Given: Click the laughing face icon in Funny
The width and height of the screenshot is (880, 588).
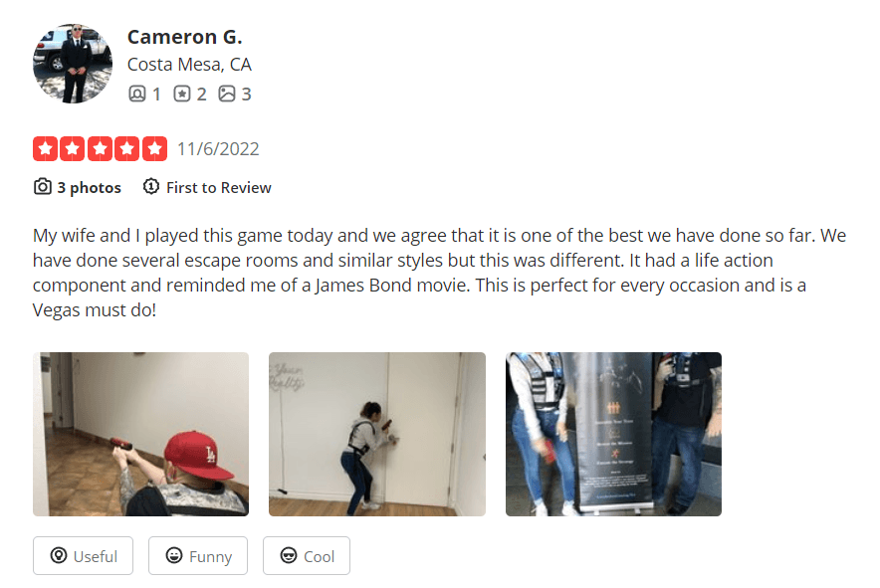Looking at the screenshot, I should point(174,555).
